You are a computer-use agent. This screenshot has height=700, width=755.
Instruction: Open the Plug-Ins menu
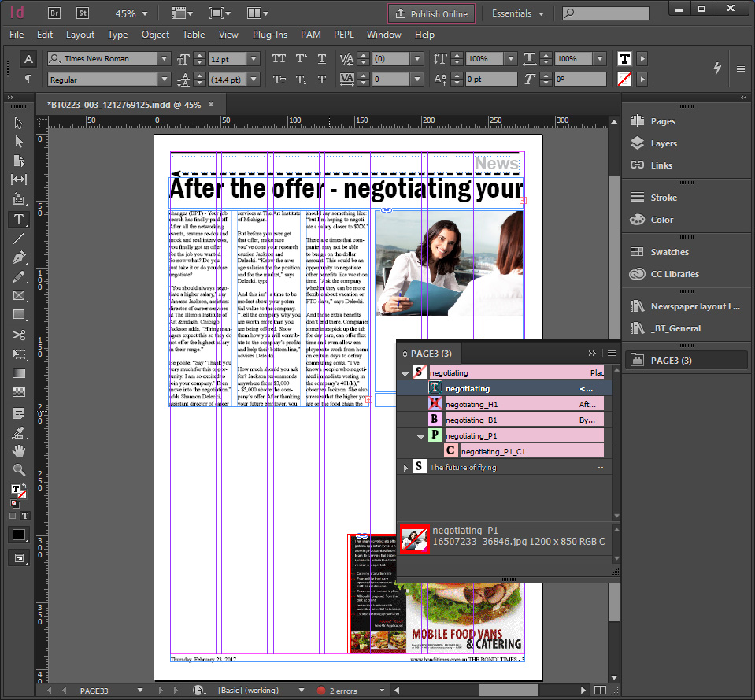pos(269,35)
